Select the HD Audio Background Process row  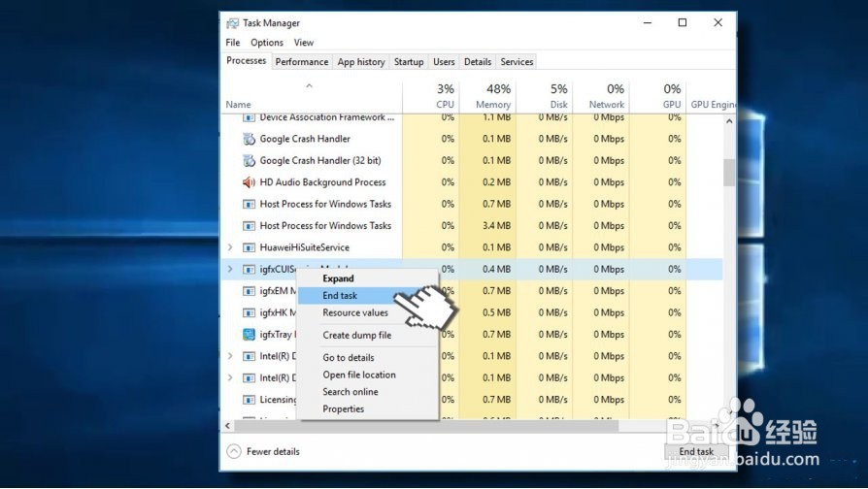472,182
